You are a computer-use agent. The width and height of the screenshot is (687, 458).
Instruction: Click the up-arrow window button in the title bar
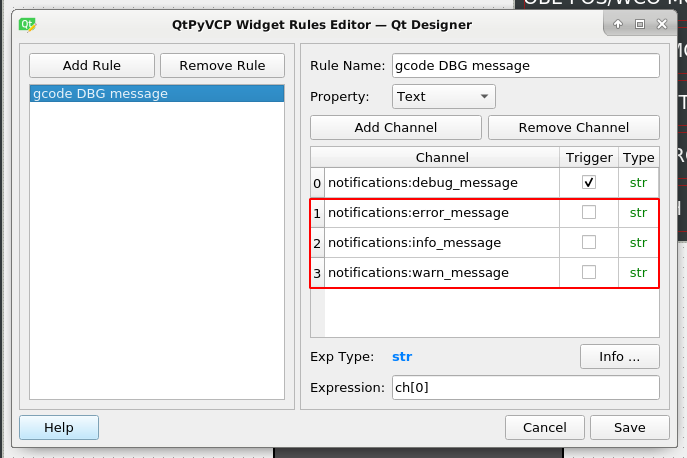point(618,24)
